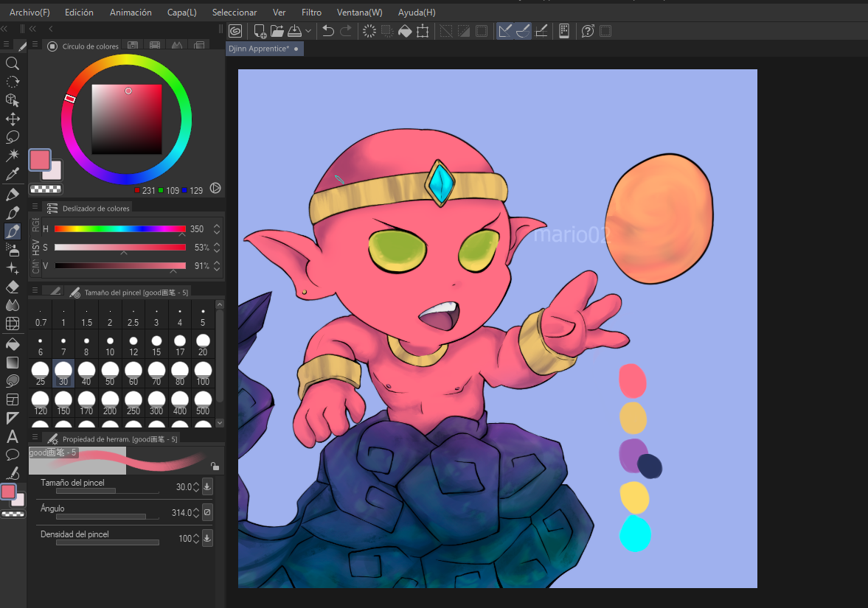Viewport: 868px width, 608px height.
Task: Open the color circle panel menu
Action: pos(35,46)
